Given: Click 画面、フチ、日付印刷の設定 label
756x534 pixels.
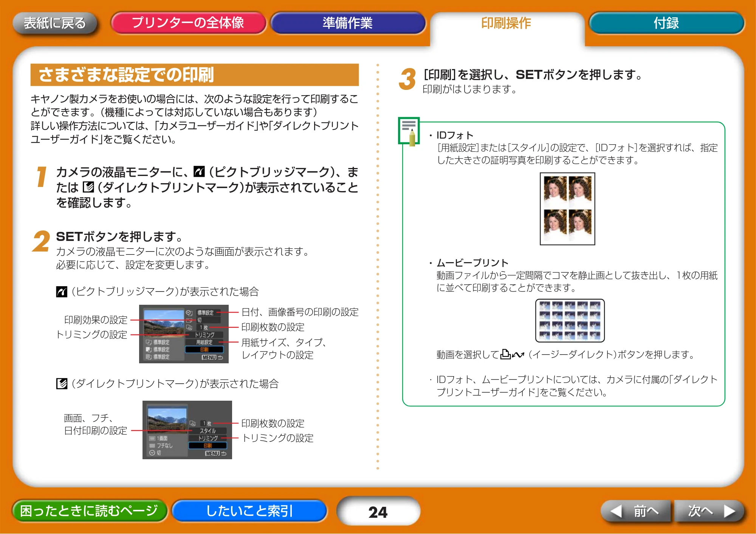Looking at the screenshot, I should pyautogui.click(x=96, y=424).
